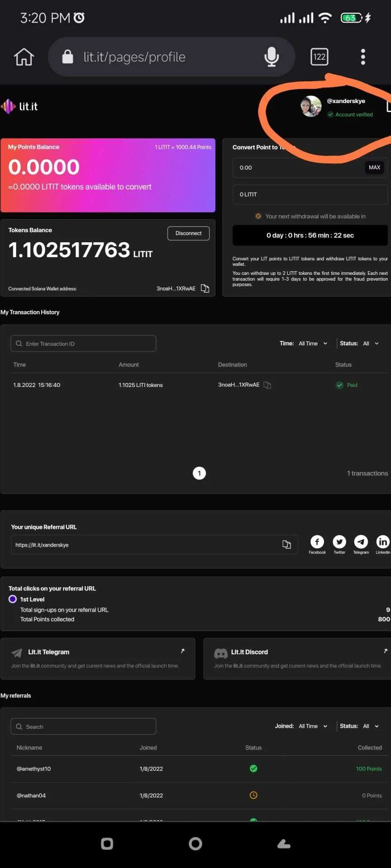Tap Android back navigation button
Viewport: 391px width, 868px height.
[x=284, y=844]
